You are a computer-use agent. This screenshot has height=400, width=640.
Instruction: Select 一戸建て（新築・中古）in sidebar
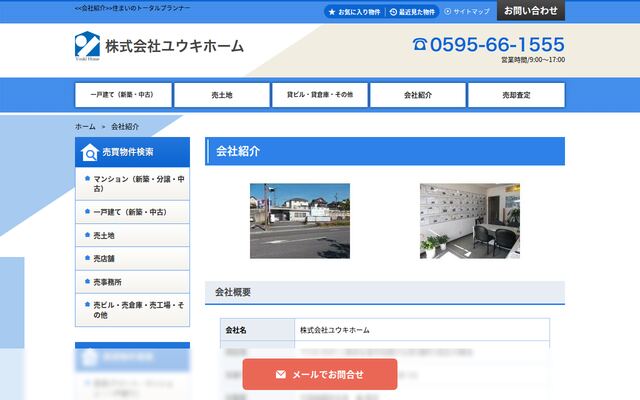pyautogui.click(x=132, y=212)
